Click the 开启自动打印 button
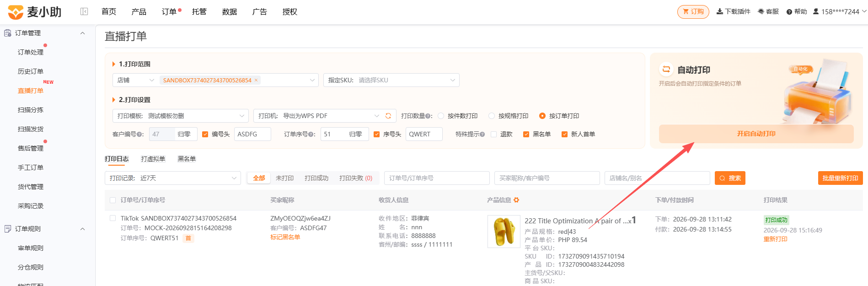This screenshot has width=868, height=286. 756,134
